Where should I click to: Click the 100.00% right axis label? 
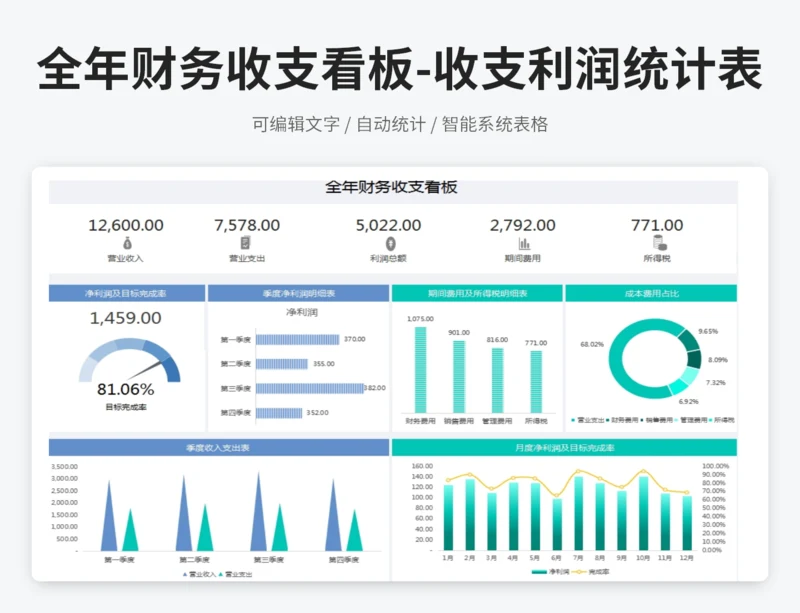coord(715,466)
